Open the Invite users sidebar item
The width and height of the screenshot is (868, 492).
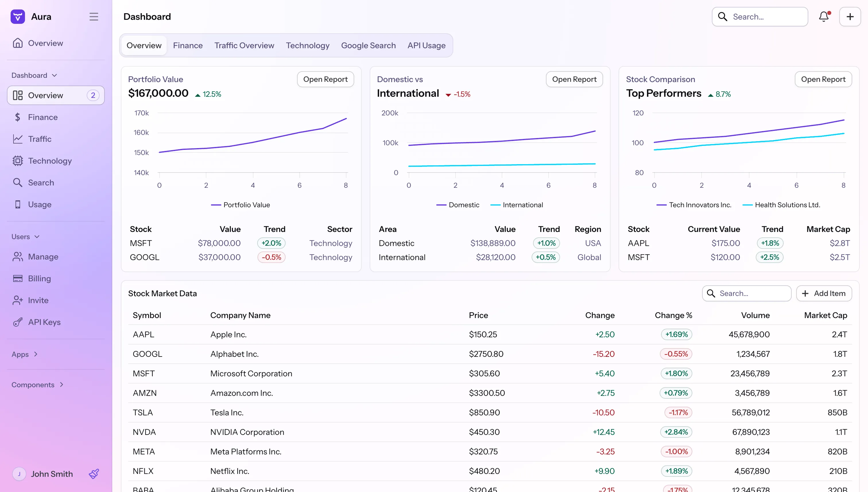(38, 301)
